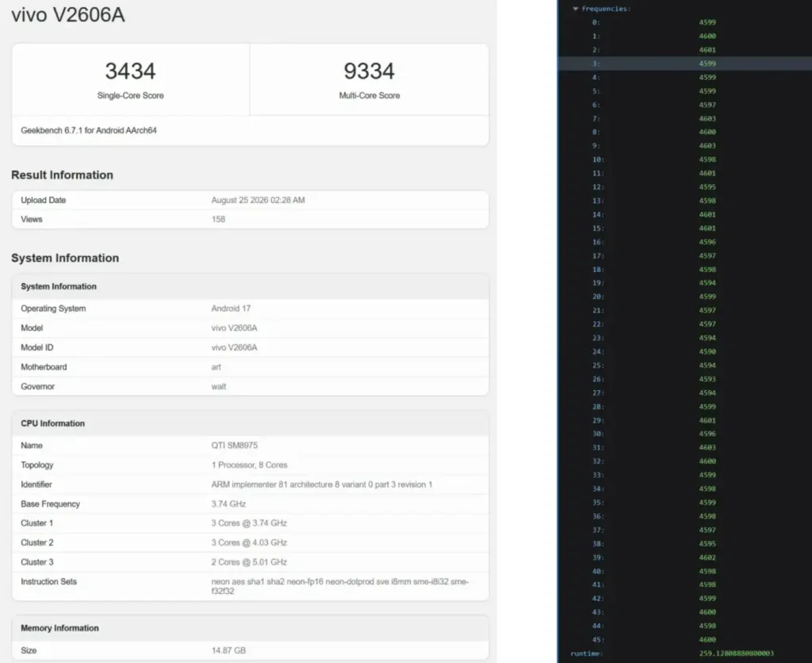Click the Memory Information table header
Image resolution: width=812 pixels, height=663 pixels.
click(x=250, y=628)
